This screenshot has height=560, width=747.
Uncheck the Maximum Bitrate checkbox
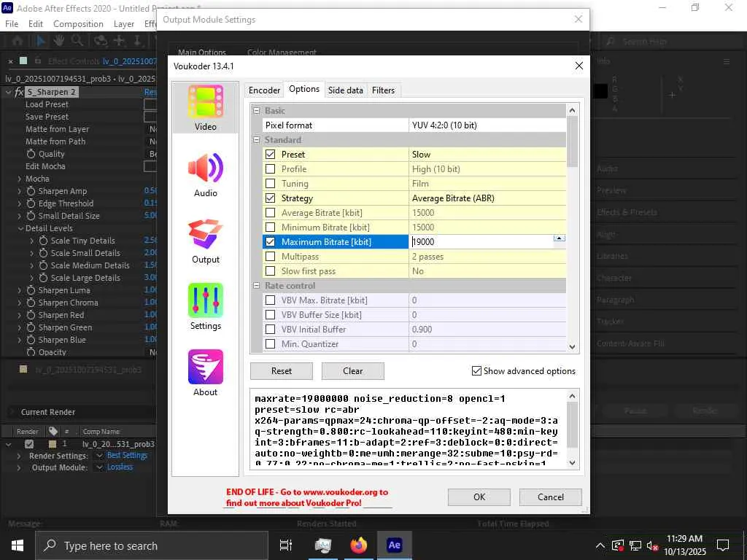pyautogui.click(x=270, y=242)
